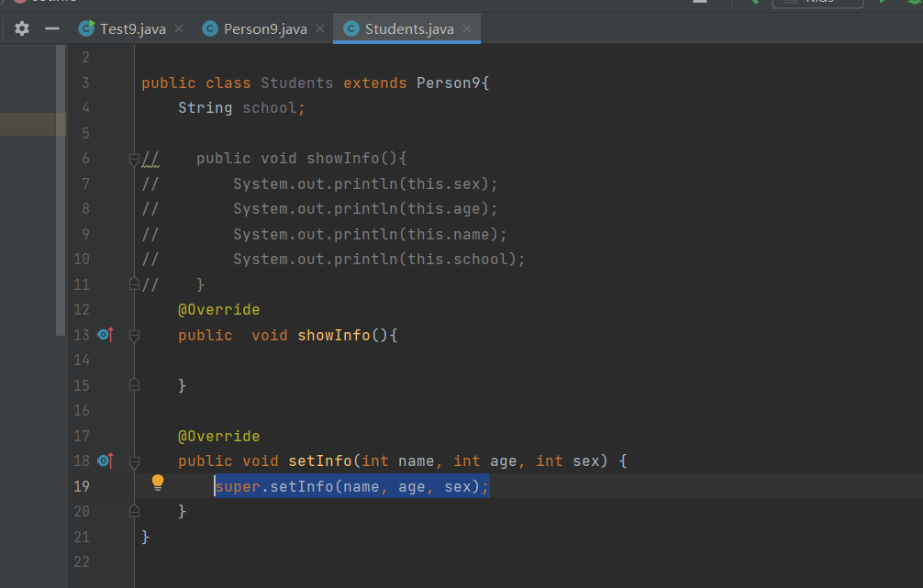Toggle fold end marker at line 11
Viewport: 923px width, 588px height.
point(134,284)
